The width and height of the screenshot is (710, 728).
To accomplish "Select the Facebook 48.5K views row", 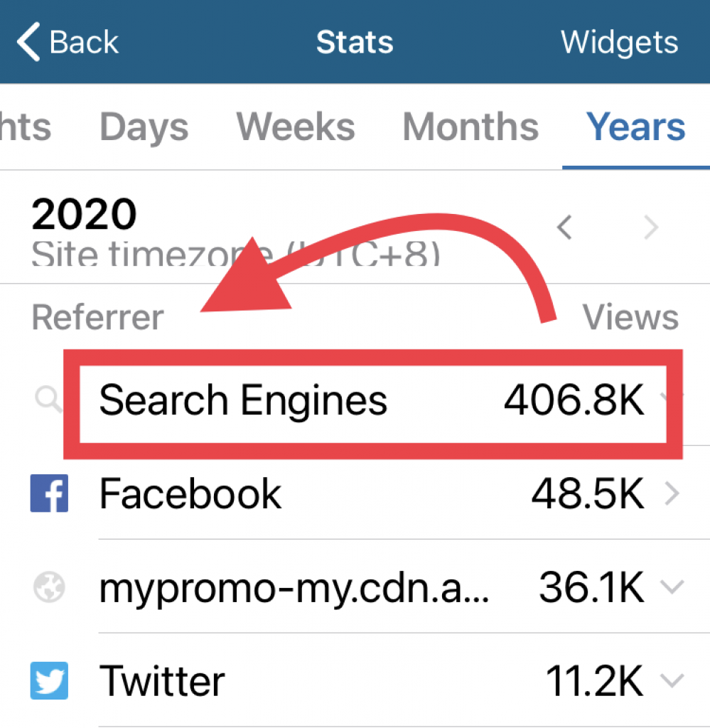I will tap(355, 493).
